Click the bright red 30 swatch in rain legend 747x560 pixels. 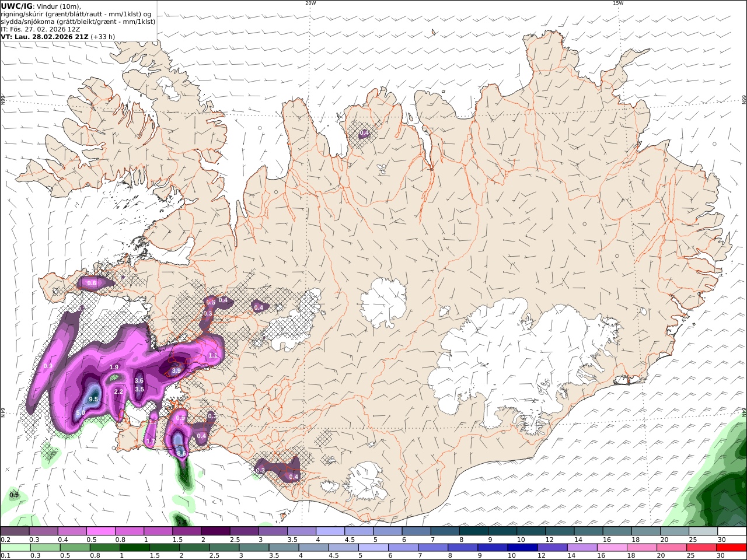pyautogui.click(x=732, y=548)
